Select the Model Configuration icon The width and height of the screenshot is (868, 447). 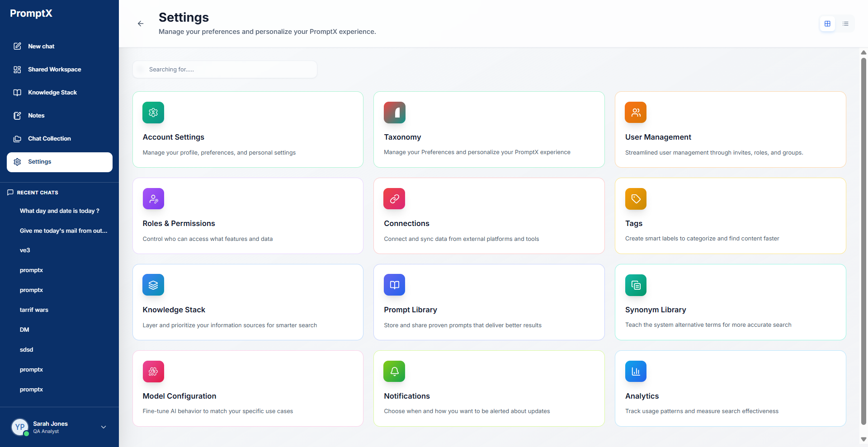tap(153, 371)
